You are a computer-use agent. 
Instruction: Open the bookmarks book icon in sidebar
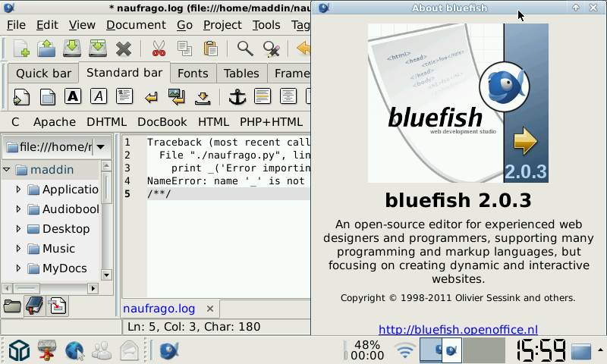point(34,306)
